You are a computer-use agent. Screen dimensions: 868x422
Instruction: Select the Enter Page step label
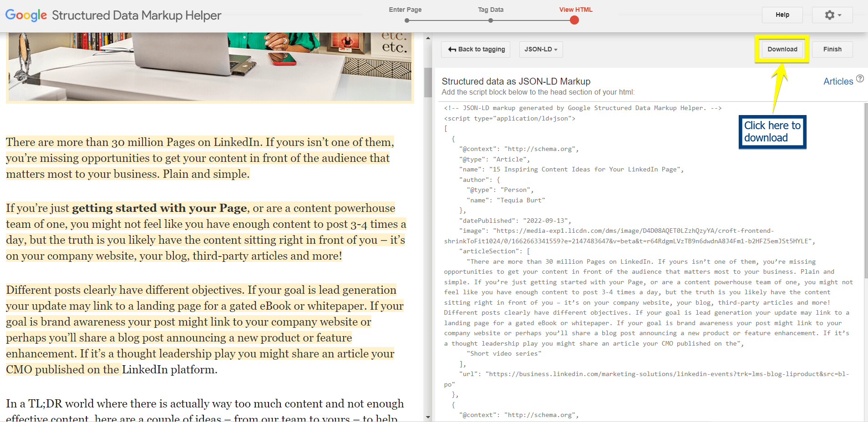click(x=405, y=9)
